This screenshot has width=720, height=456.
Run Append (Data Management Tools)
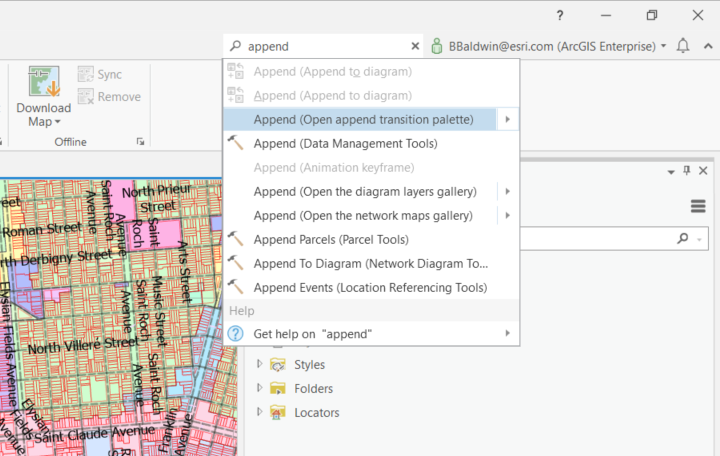point(371,144)
